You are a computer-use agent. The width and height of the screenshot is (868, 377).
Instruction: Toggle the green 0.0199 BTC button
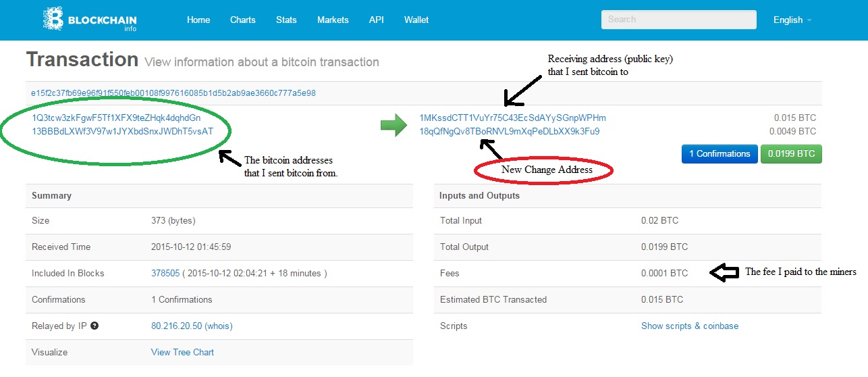791,153
